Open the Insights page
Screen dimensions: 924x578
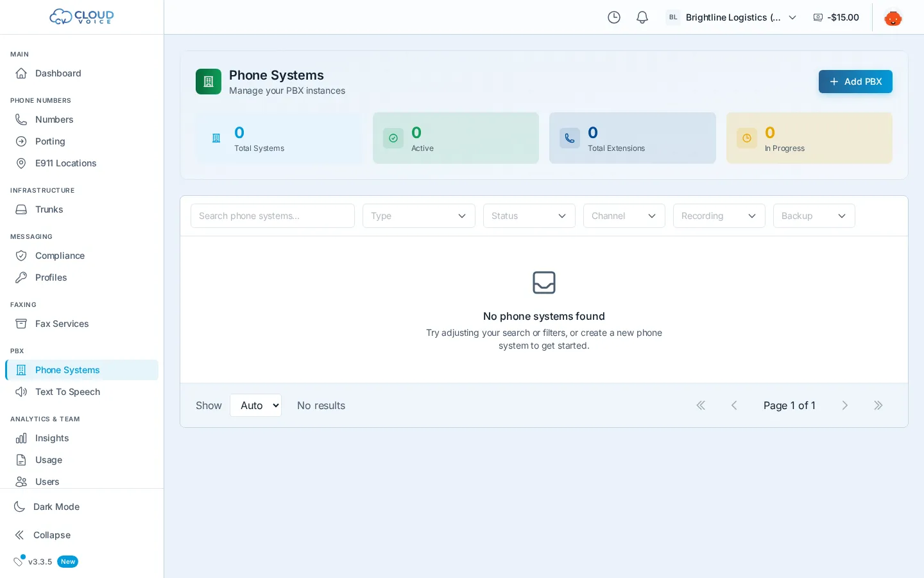(x=81, y=438)
